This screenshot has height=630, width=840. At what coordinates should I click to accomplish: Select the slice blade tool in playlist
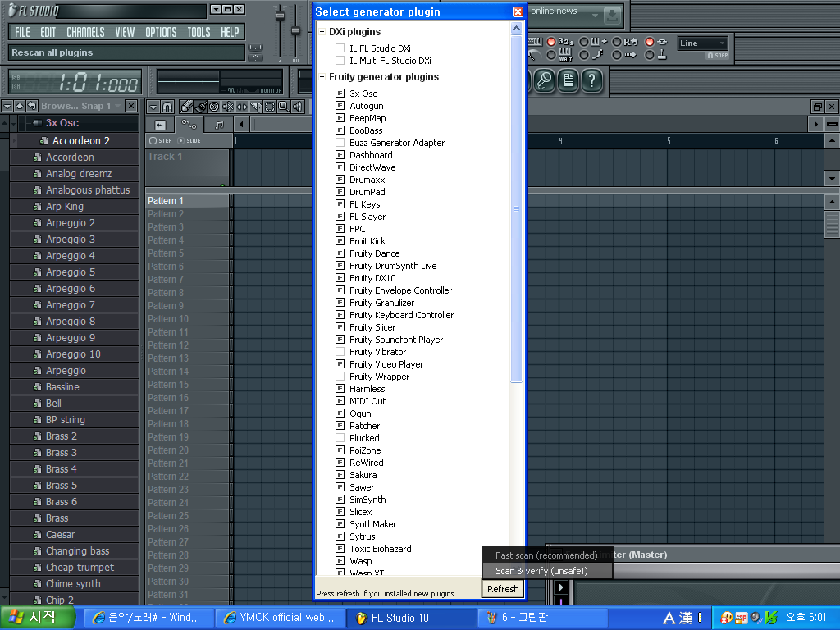click(256, 107)
